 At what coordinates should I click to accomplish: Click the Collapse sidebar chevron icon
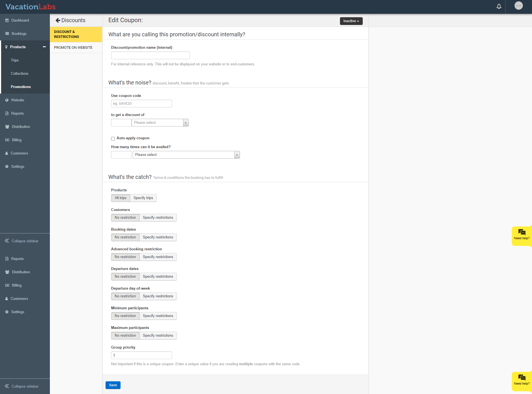point(7,241)
